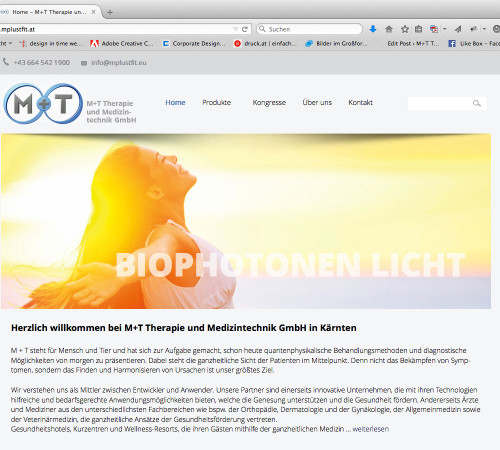Viewport: 500px width, 450px height.
Task: Open the Corporate Design... bookmark
Action: (x=194, y=44)
